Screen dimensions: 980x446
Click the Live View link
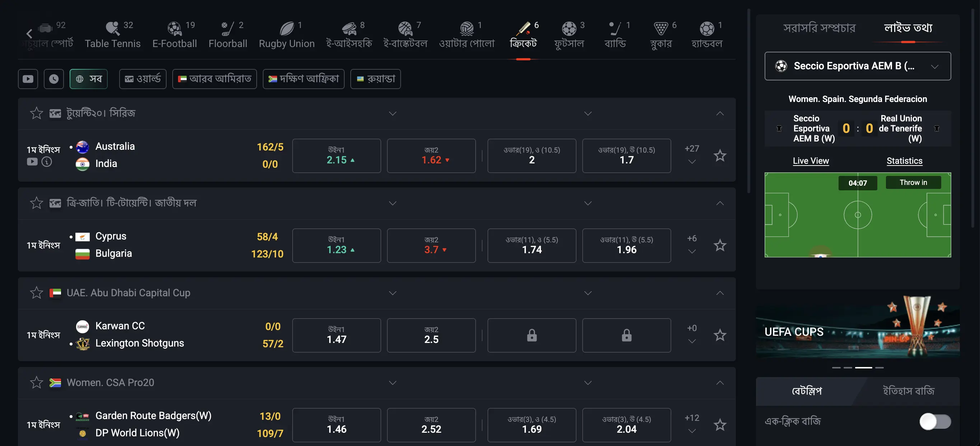(x=811, y=161)
